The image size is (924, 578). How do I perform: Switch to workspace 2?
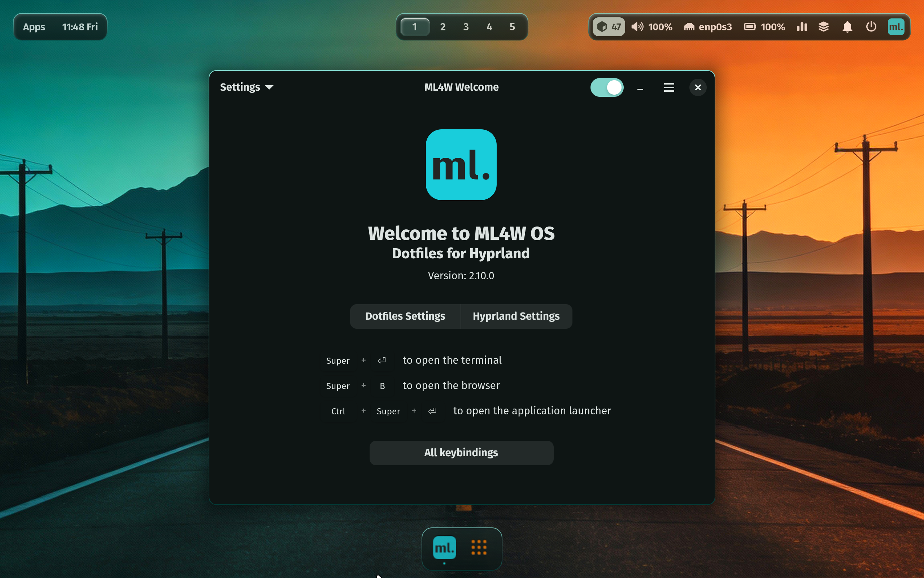click(x=443, y=27)
